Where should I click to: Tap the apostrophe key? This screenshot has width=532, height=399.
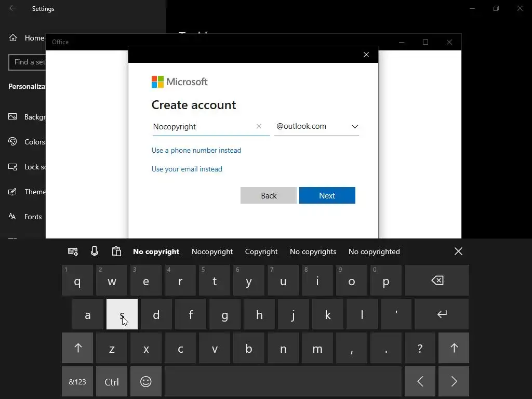click(x=396, y=314)
